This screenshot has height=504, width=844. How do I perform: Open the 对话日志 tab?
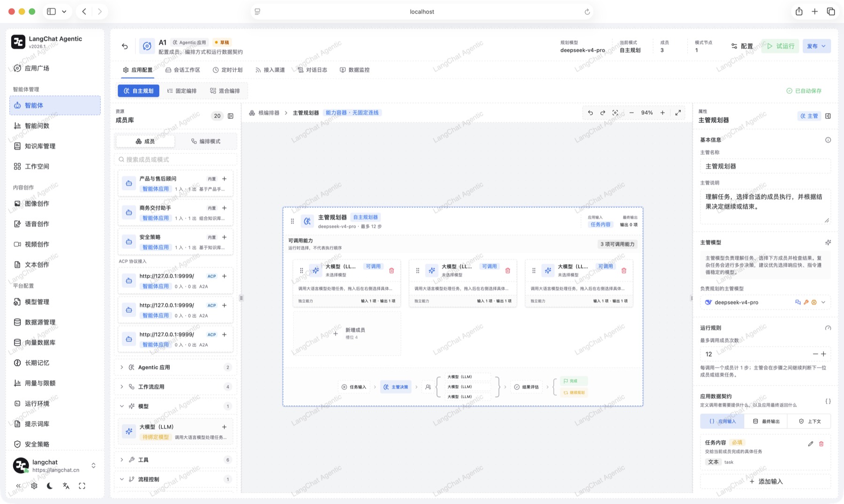(x=312, y=70)
